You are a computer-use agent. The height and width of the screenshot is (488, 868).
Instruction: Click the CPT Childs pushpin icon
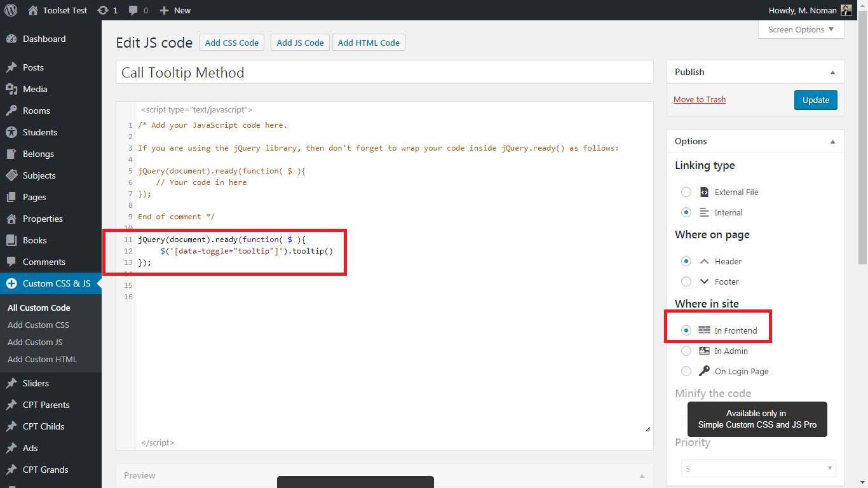pyautogui.click(x=11, y=426)
